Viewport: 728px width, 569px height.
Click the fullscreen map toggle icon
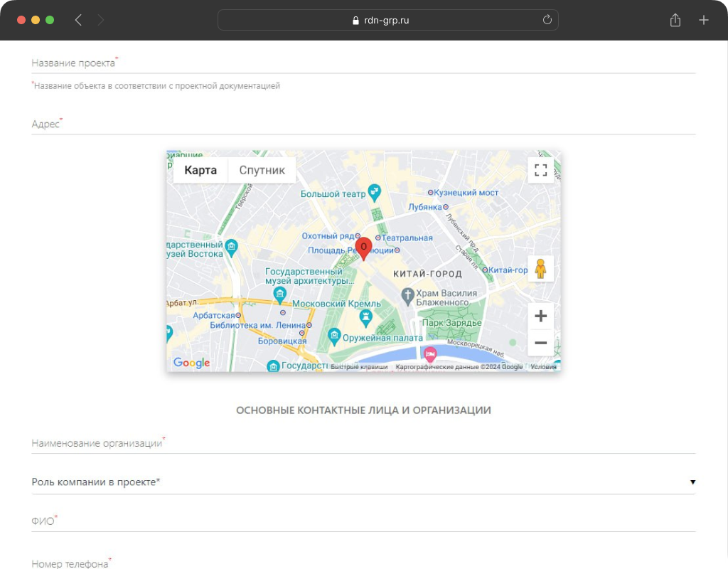tap(540, 170)
